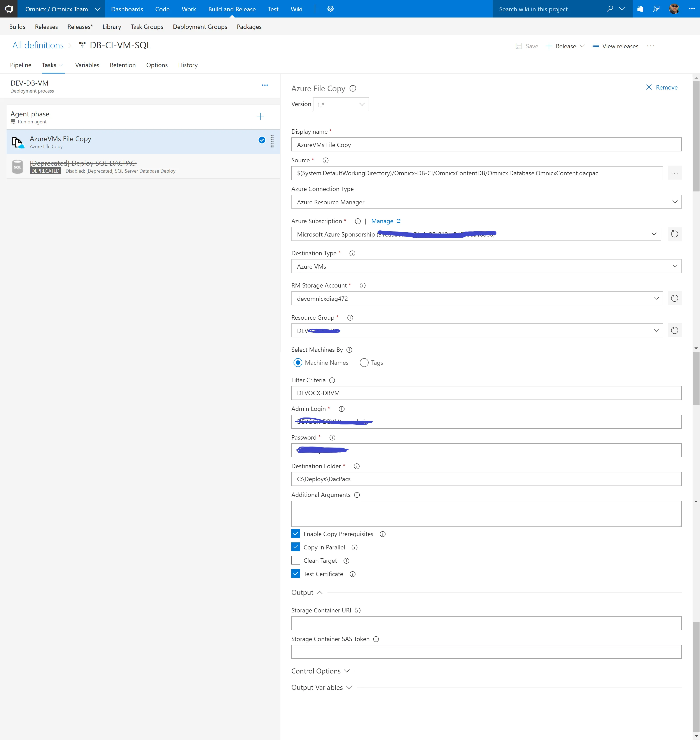The width and height of the screenshot is (700, 740).
Task: Click the info icon next to Destination Type
Action: point(352,253)
